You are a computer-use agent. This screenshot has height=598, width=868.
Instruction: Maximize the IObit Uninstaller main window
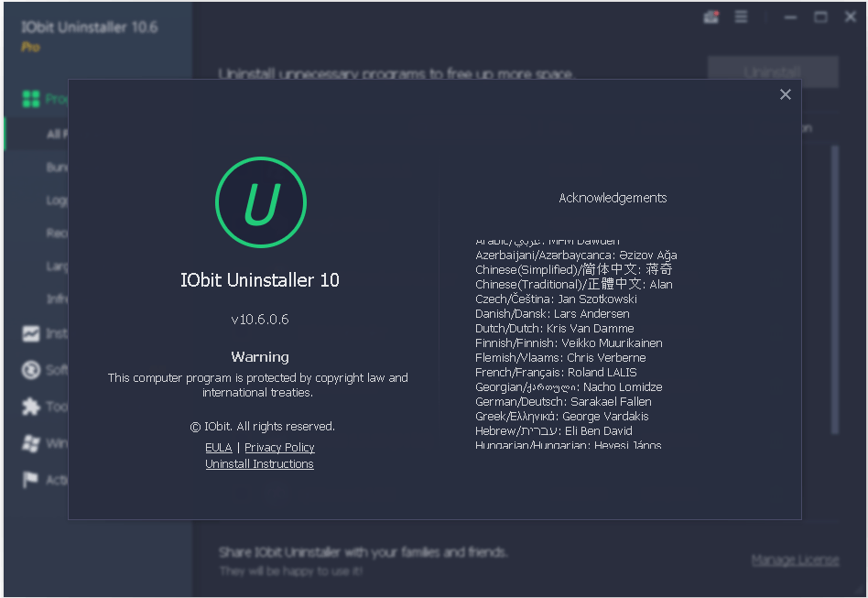coord(820,17)
